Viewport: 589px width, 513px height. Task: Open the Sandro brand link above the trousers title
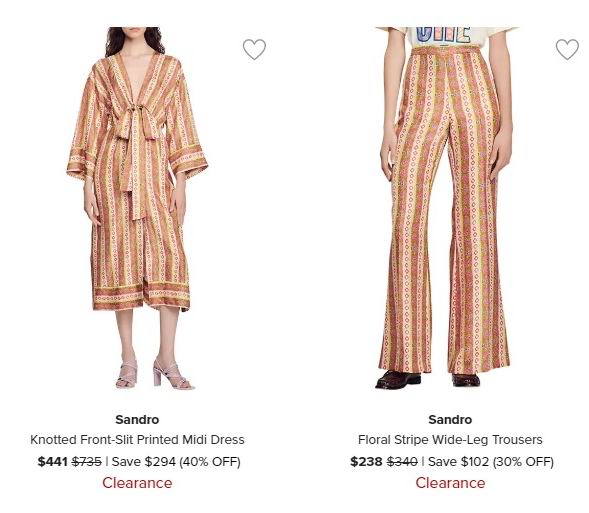(450, 419)
